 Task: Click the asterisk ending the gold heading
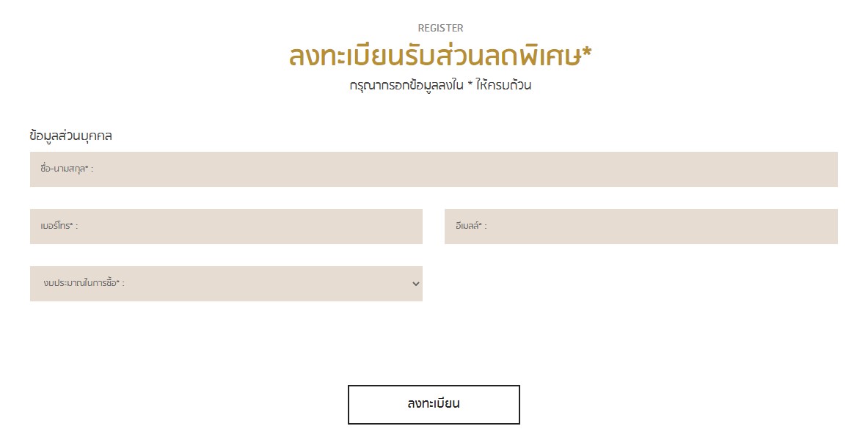tap(587, 53)
